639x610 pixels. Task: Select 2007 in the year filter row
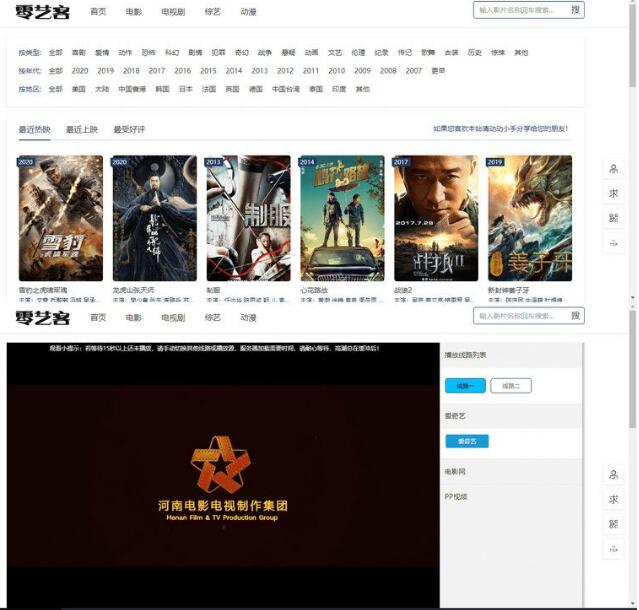coord(414,71)
